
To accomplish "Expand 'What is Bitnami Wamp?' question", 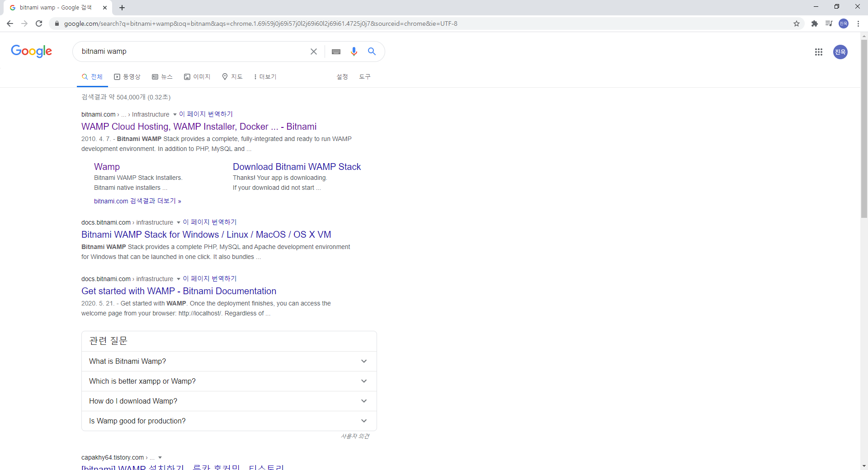I will pyautogui.click(x=229, y=362).
